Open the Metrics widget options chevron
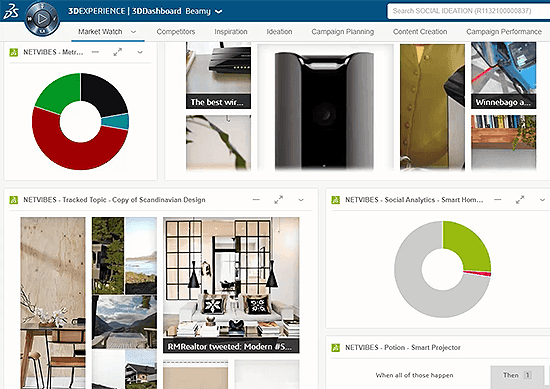The width and height of the screenshot is (550, 389). pyautogui.click(x=140, y=52)
